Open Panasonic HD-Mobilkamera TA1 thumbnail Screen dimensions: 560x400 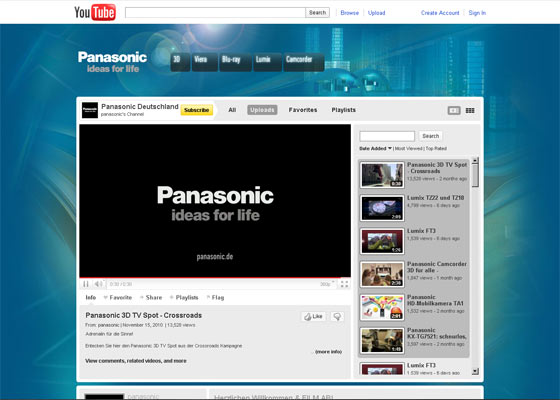[x=382, y=308]
